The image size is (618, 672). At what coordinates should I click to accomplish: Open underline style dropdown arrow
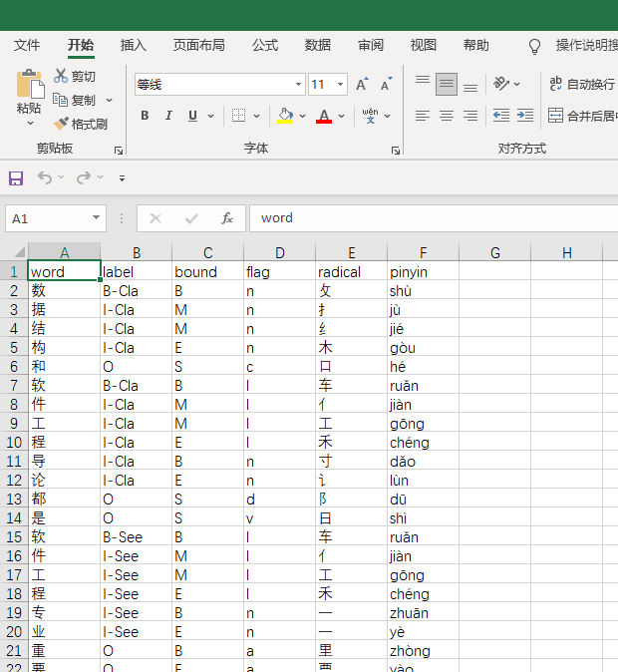[211, 116]
